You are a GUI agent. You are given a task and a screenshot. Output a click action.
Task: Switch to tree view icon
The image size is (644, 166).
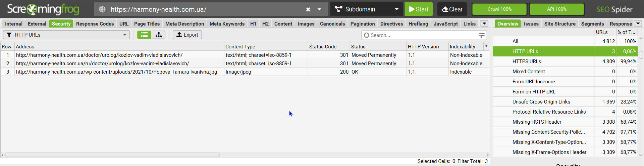pos(158,35)
